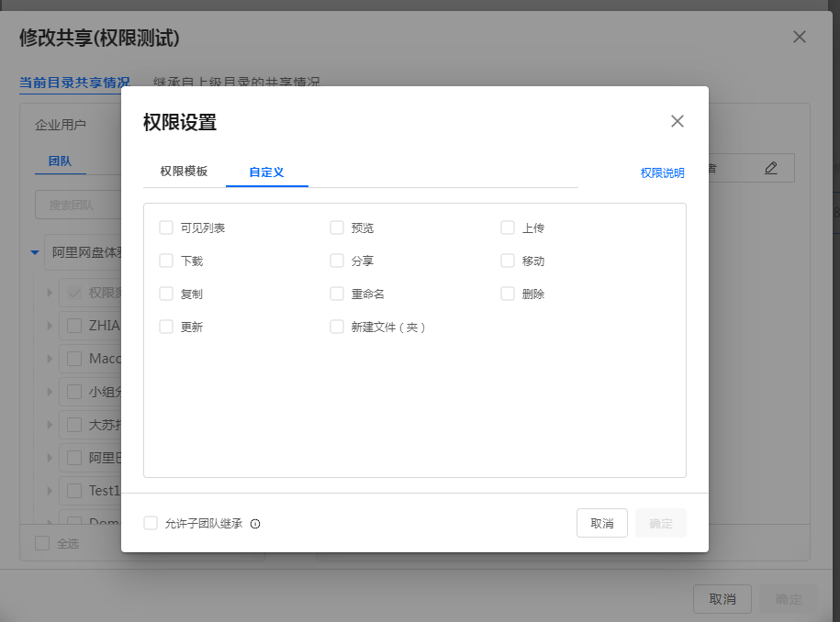Check the 重命名 checkbox

[x=337, y=294]
